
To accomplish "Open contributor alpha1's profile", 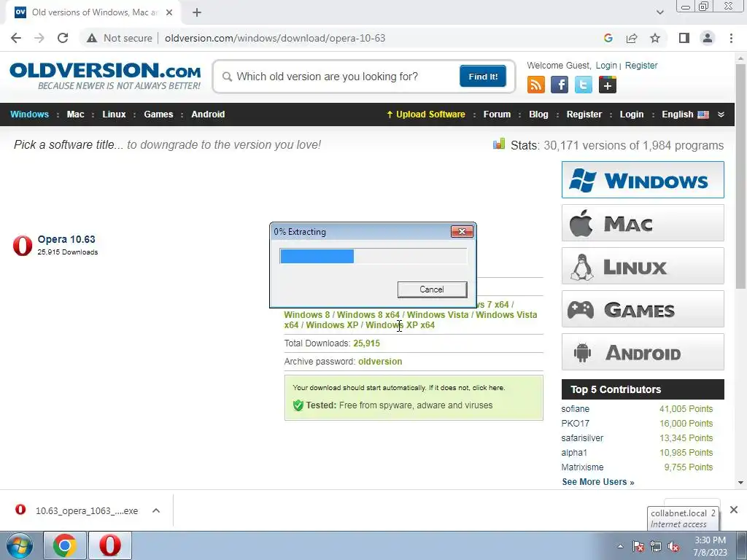I will point(574,452).
